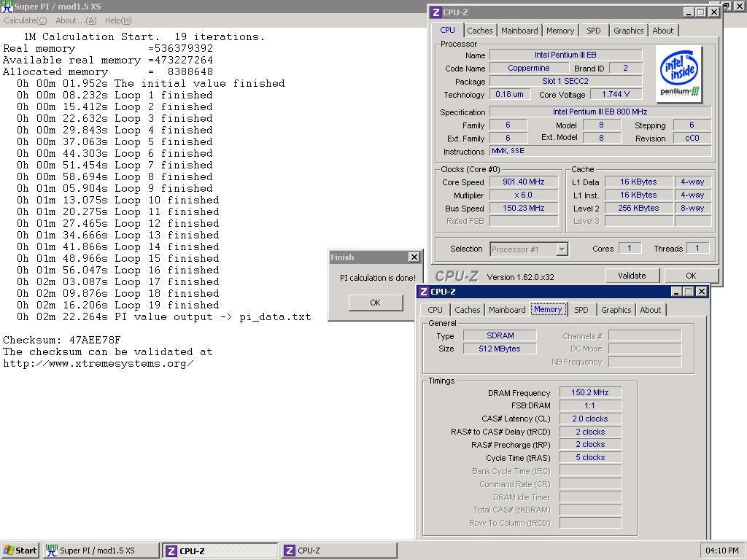Click the FSB:DRAM value "1:1"
The height and width of the screenshot is (560, 747).
590,405
